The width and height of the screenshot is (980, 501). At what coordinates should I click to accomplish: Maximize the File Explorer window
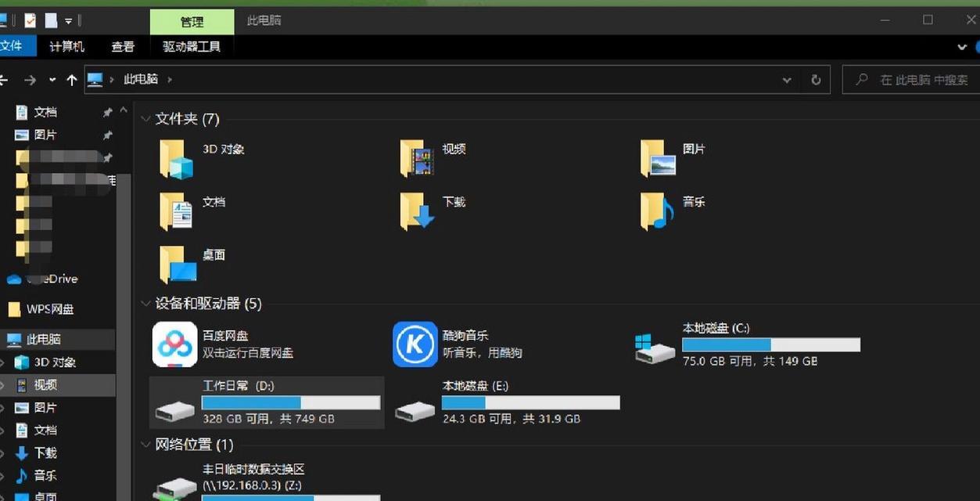(928, 20)
